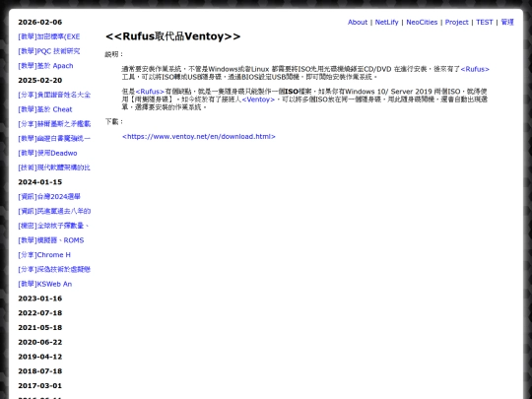Screen dimensions: 532x399
Task: Expand the 2021-05-18 date group
Action: tap(40, 328)
